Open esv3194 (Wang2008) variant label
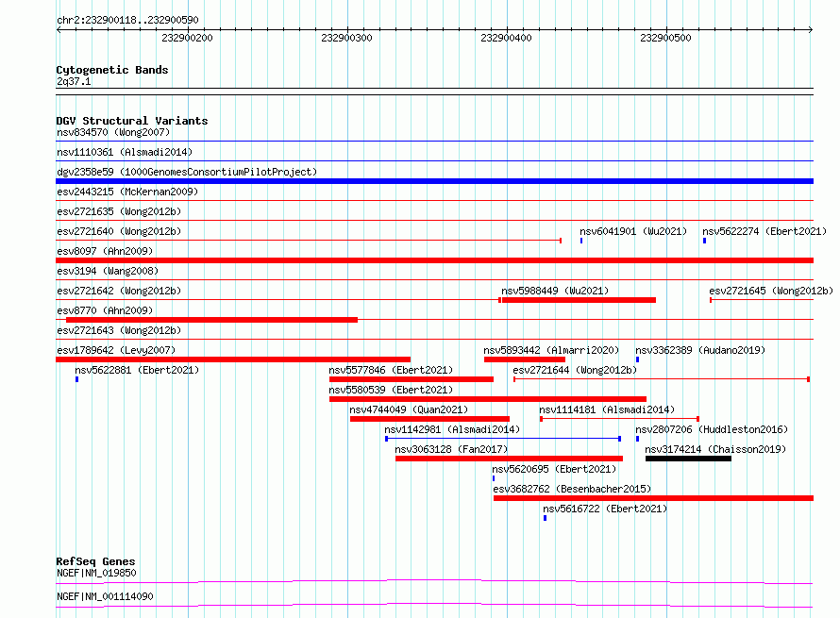The height and width of the screenshot is (618, 840). [x=108, y=271]
